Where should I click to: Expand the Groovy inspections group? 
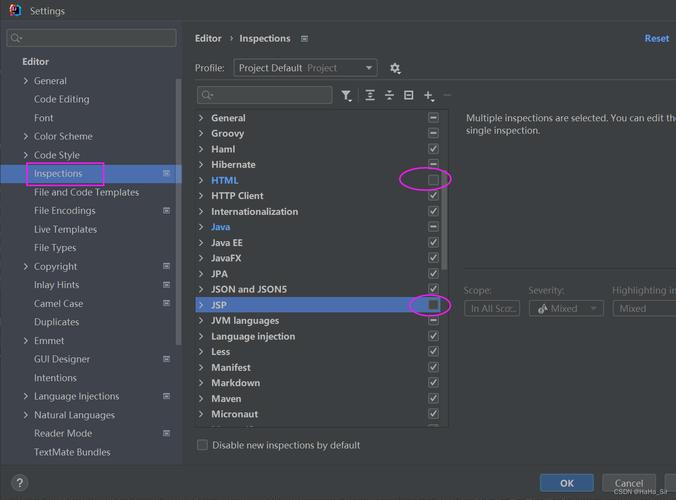(x=201, y=134)
